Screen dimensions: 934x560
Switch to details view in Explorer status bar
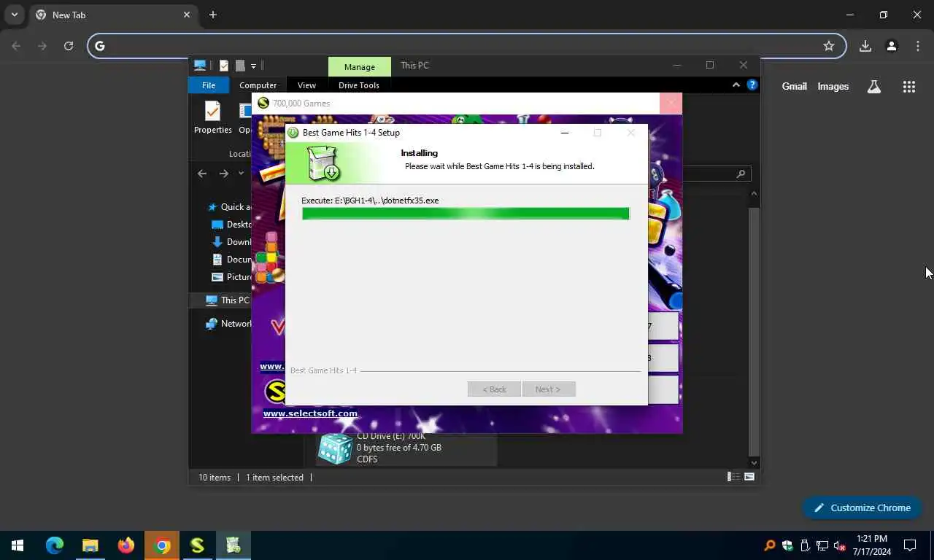[x=733, y=477]
